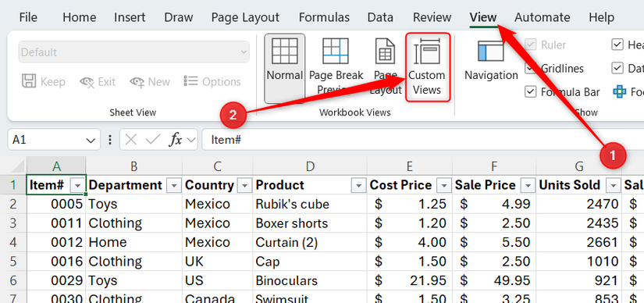The height and width of the screenshot is (303, 644).
Task: Select Sale Price cell 49.95
Action: pos(494,280)
